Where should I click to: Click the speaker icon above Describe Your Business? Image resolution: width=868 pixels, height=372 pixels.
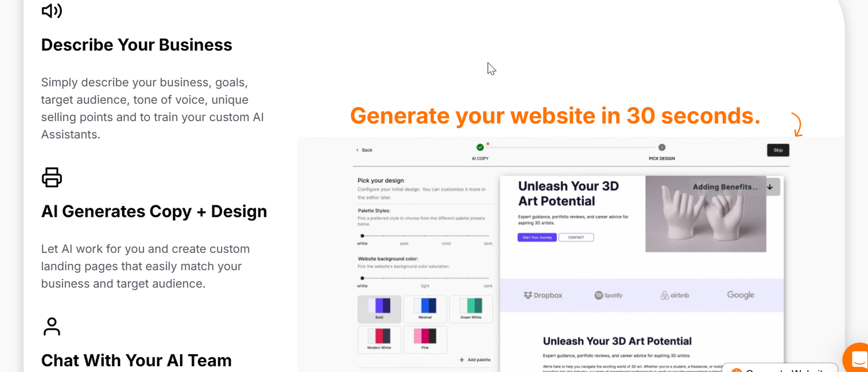pos(52,10)
